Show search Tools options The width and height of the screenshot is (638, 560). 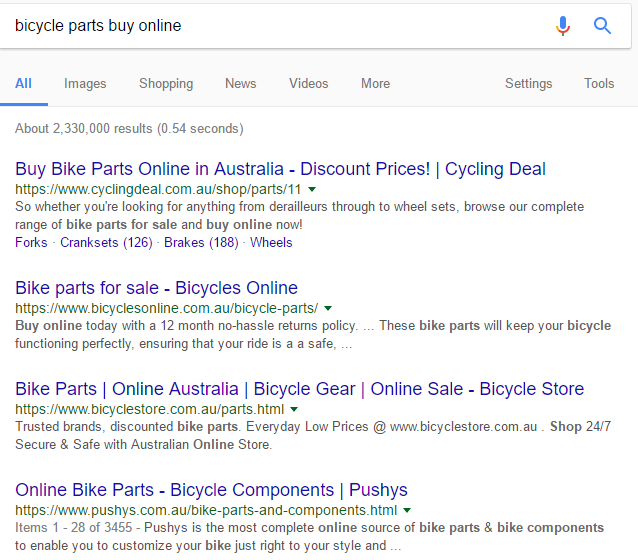[599, 84]
